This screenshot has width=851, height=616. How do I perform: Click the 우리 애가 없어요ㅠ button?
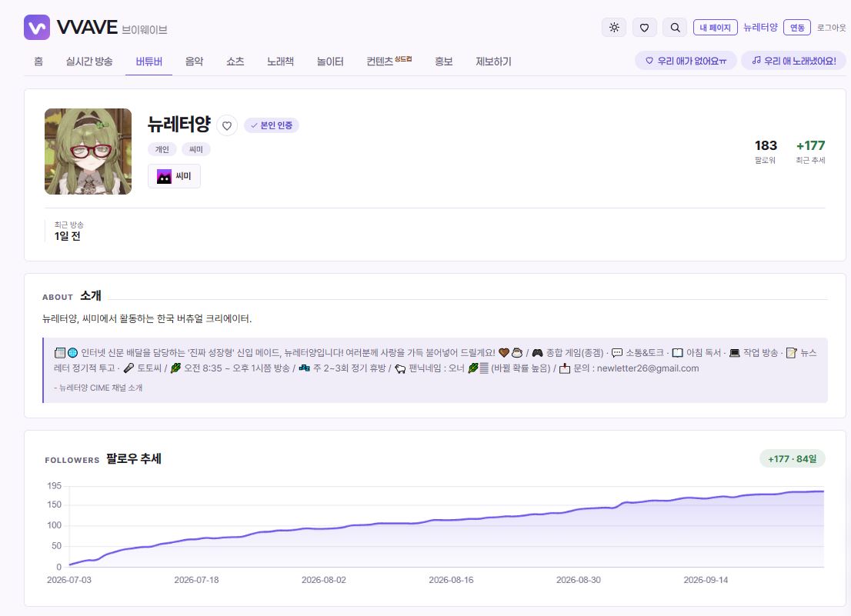point(686,61)
